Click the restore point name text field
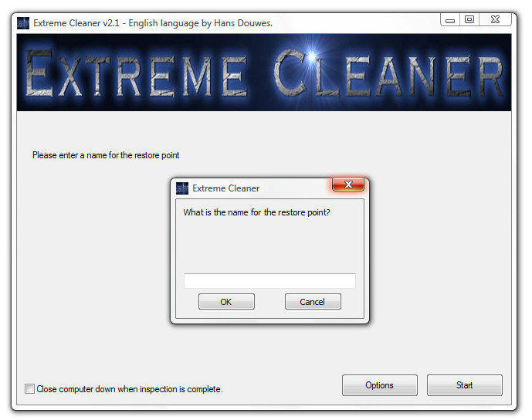Image resolution: width=532 pixels, height=420 pixels. tap(269, 281)
